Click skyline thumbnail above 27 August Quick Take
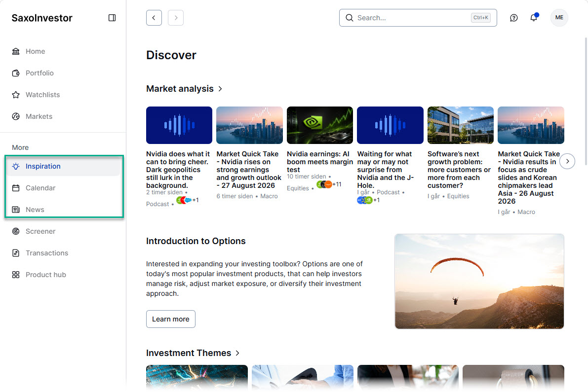 (249, 125)
